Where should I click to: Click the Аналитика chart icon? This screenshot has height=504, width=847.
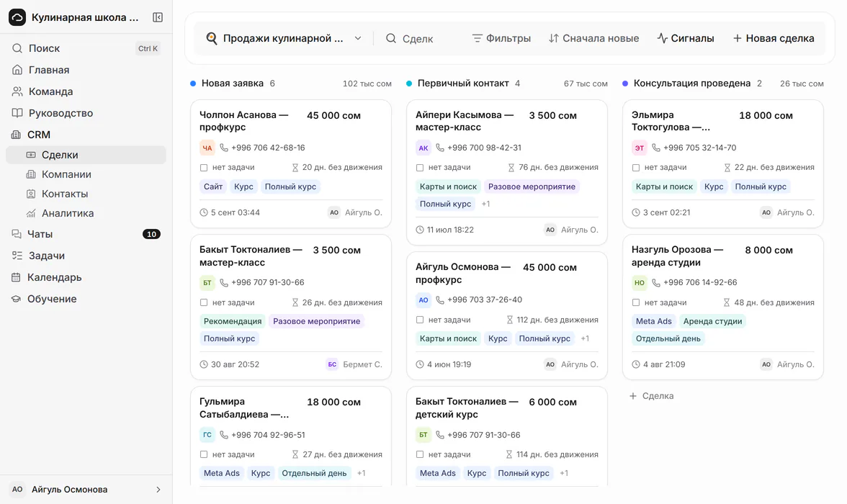(x=32, y=213)
